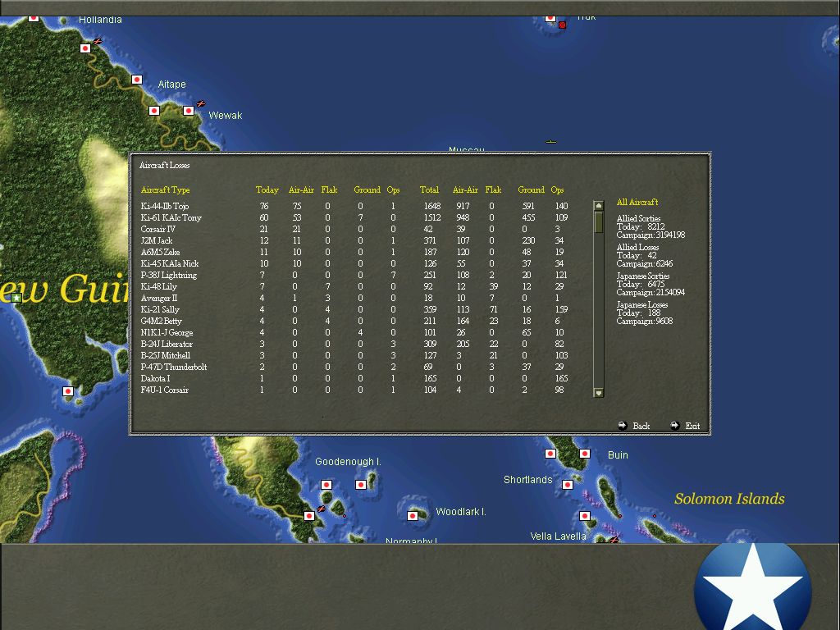Screen dimensions: 840x630
Task: Select the G4M2 Betty row
Action: coord(354,322)
